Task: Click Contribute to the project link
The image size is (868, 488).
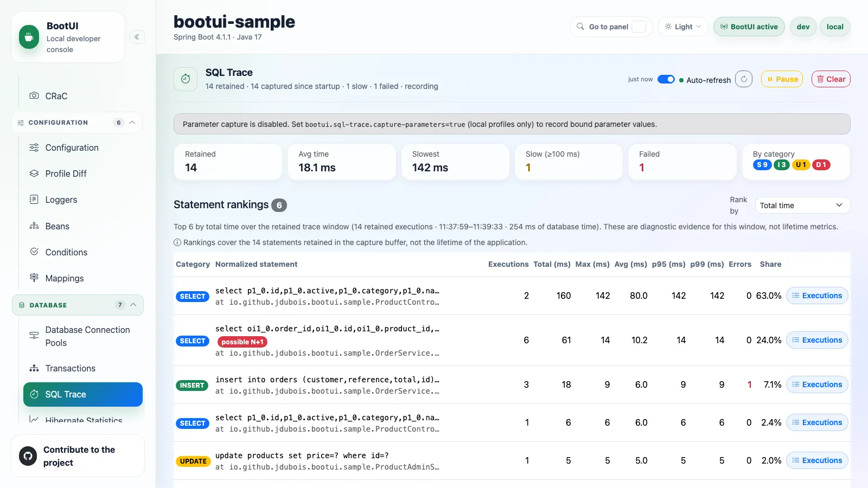Action: [78, 456]
